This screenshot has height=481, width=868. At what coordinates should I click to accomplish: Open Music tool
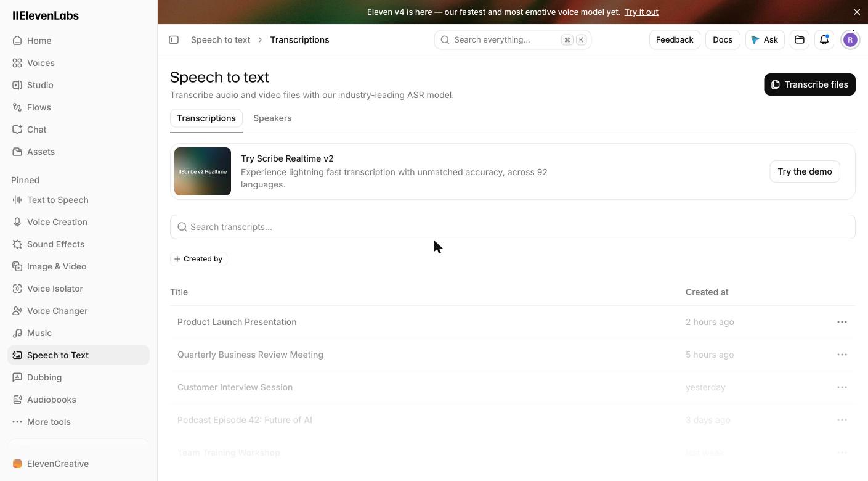pos(78,333)
